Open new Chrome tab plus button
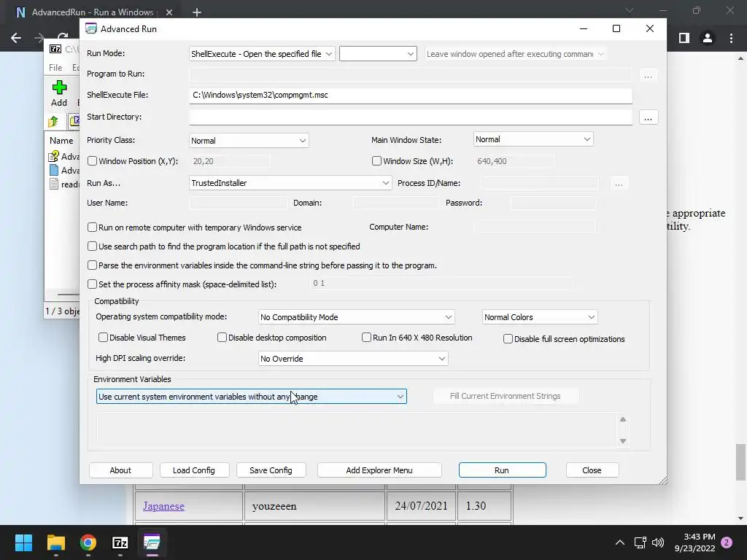 point(197,12)
